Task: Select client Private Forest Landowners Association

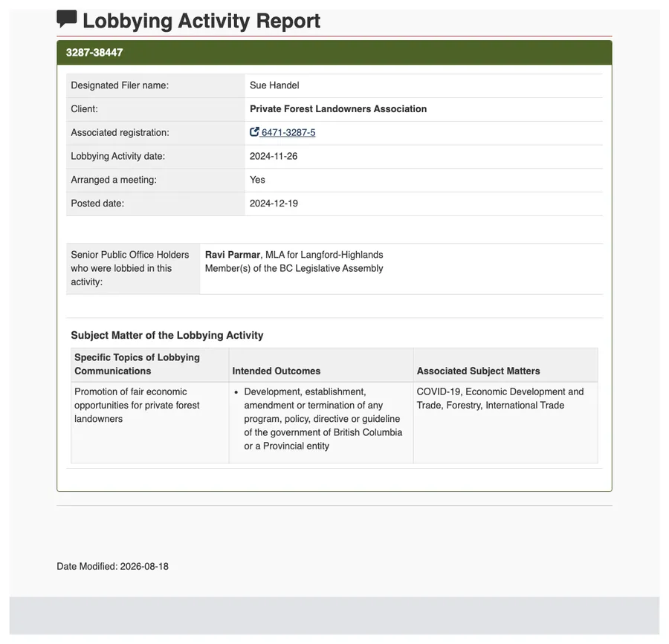Action: coord(338,109)
